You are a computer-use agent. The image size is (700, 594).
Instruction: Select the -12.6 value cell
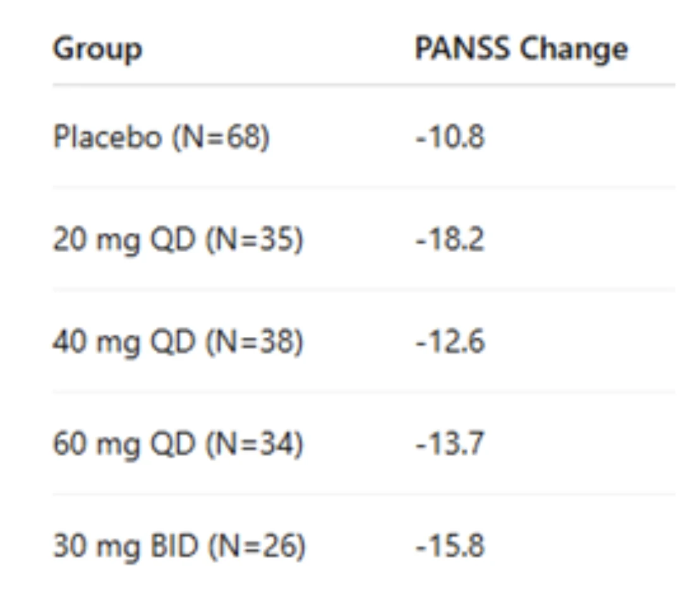tap(450, 342)
